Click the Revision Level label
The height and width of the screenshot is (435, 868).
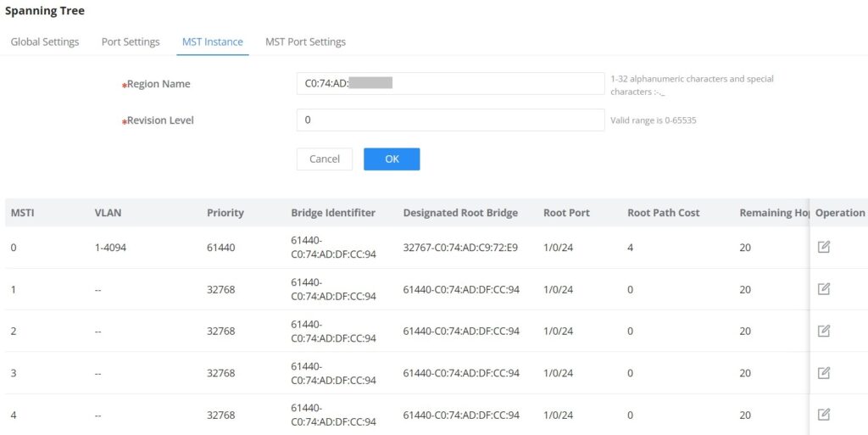(160, 120)
